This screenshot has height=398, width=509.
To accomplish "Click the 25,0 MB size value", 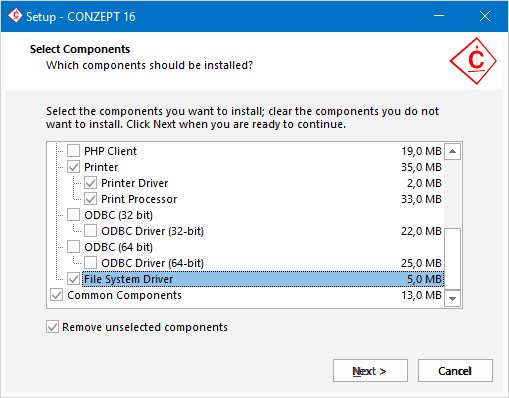I will point(421,263).
